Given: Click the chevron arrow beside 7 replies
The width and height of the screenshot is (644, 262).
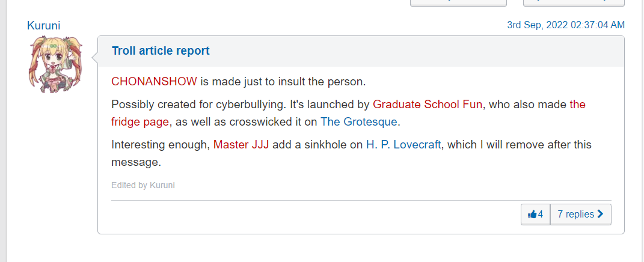Looking at the screenshot, I should tap(601, 214).
